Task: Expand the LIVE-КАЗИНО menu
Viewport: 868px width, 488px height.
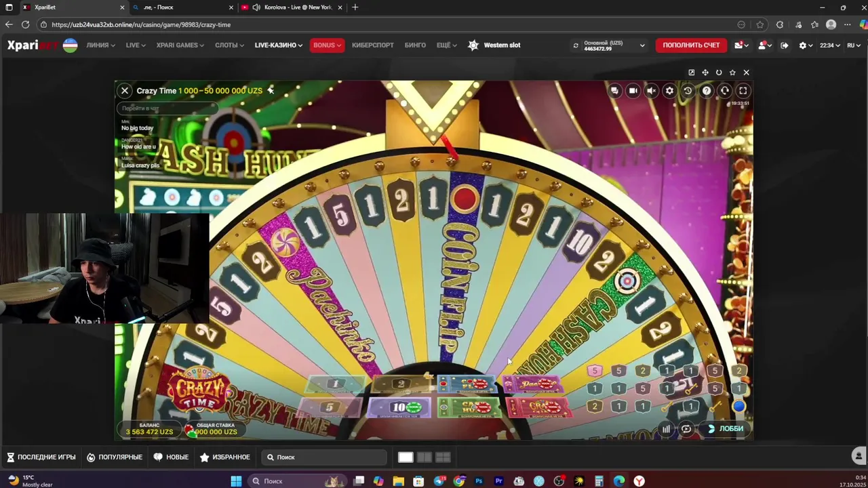Action: (x=278, y=45)
